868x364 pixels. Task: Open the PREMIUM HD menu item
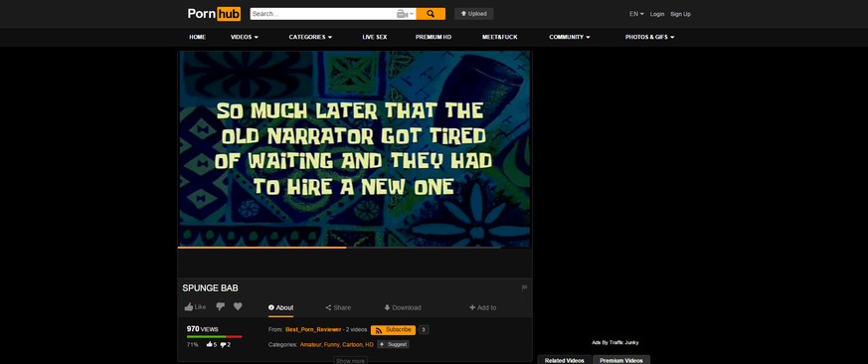434,37
